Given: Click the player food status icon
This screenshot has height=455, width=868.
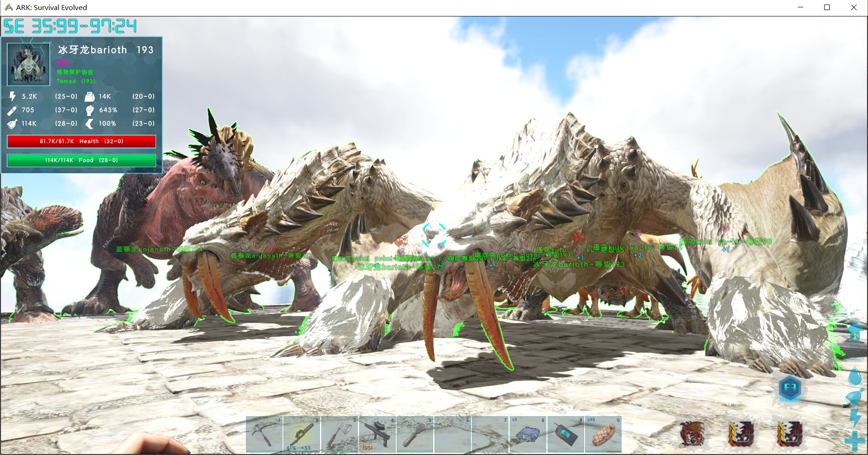Looking at the screenshot, I should (x=855, y=397).
